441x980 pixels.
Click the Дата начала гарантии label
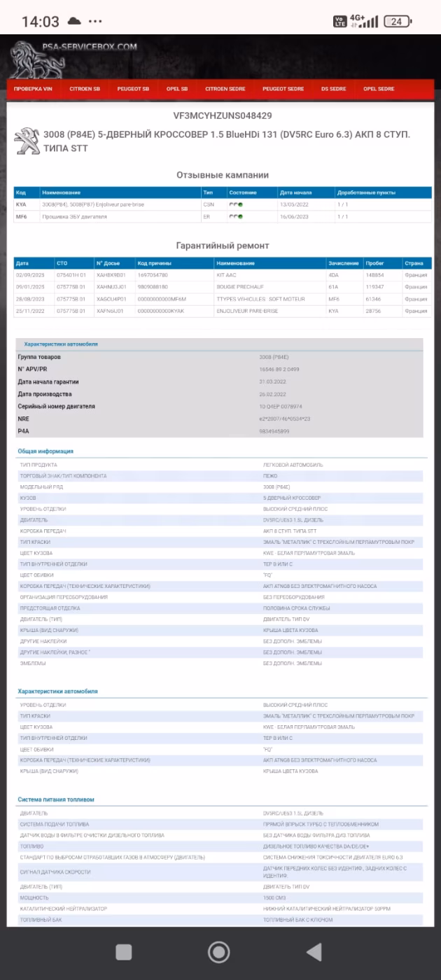[x=48, y=381]
